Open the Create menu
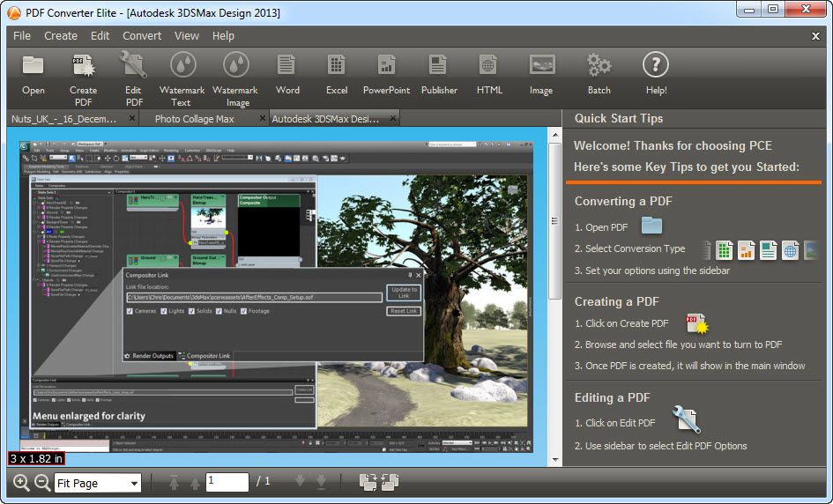Viewport: 833px width, 504px height. (61, 35)
